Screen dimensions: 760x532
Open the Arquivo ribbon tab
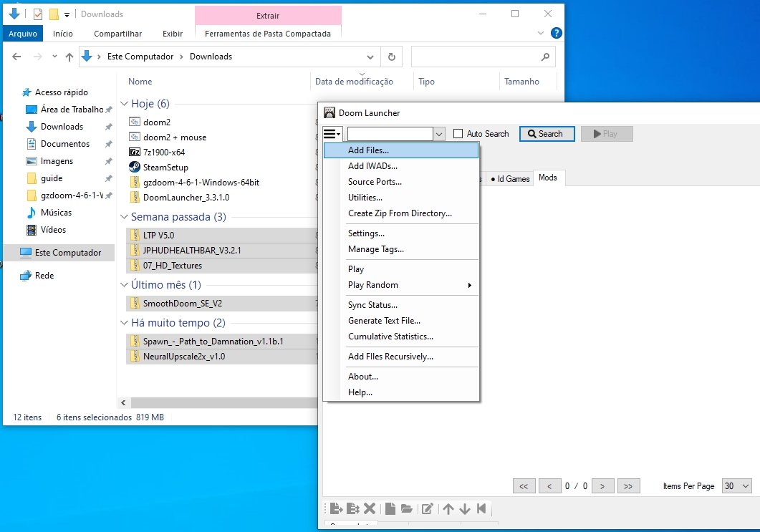pyautogui.click(x=23, y=34)
